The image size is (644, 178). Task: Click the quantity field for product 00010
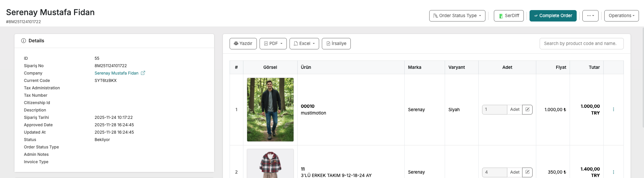click(x=494, y=109)
